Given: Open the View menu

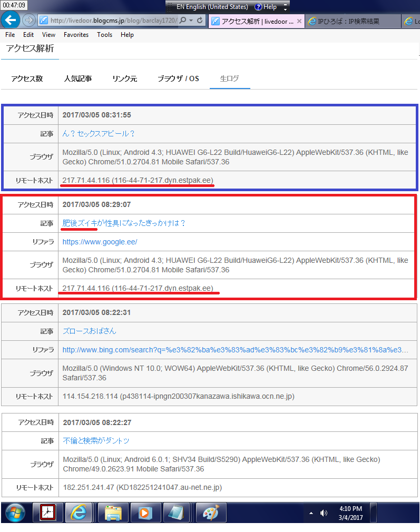Looking at the screenshot, I should (x=48, y=35).
